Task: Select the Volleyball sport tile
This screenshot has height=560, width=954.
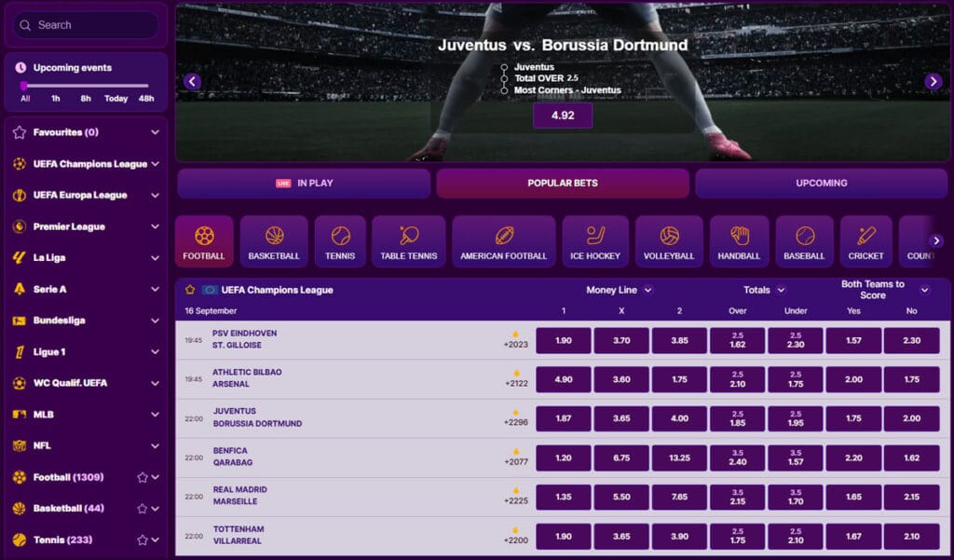Action: click(x=669, y=241)
